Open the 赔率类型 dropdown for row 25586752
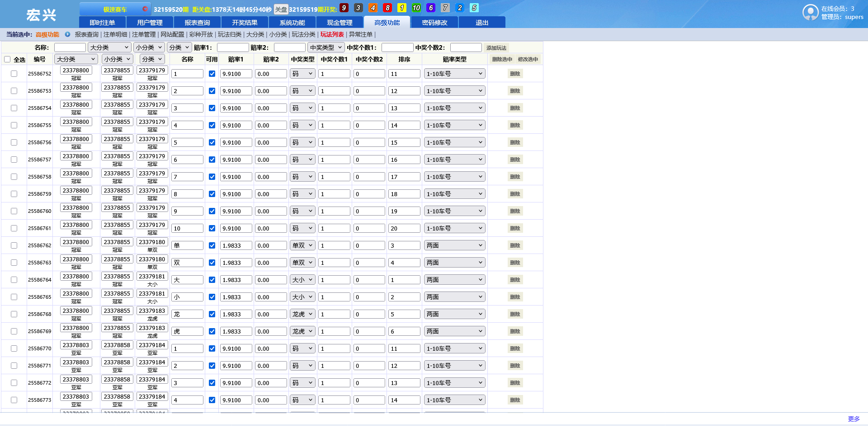 click(455, 74)
